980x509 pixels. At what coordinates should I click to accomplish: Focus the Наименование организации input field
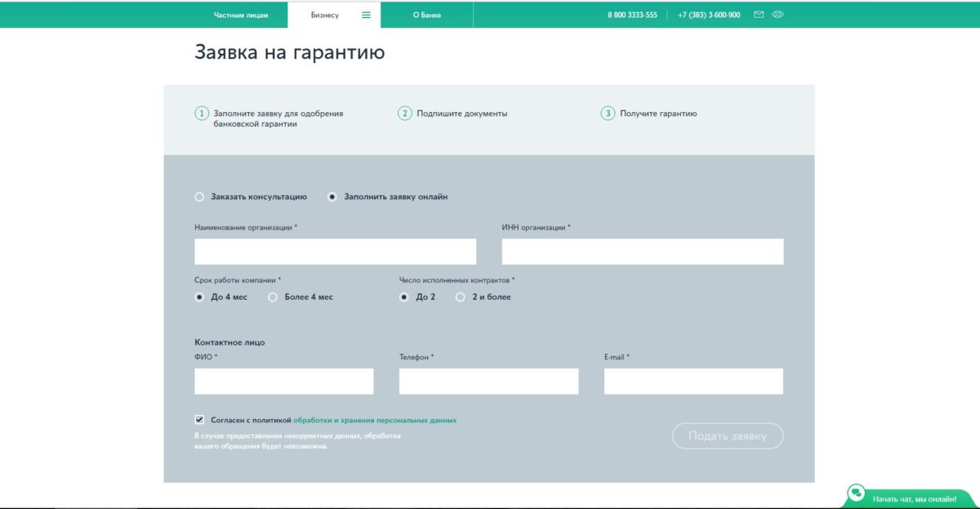click(x=335, y=252)
